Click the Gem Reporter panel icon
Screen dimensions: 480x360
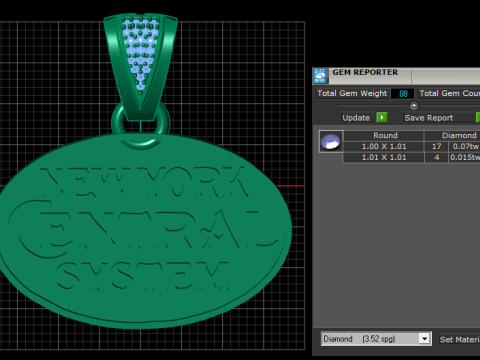(320, 76)
